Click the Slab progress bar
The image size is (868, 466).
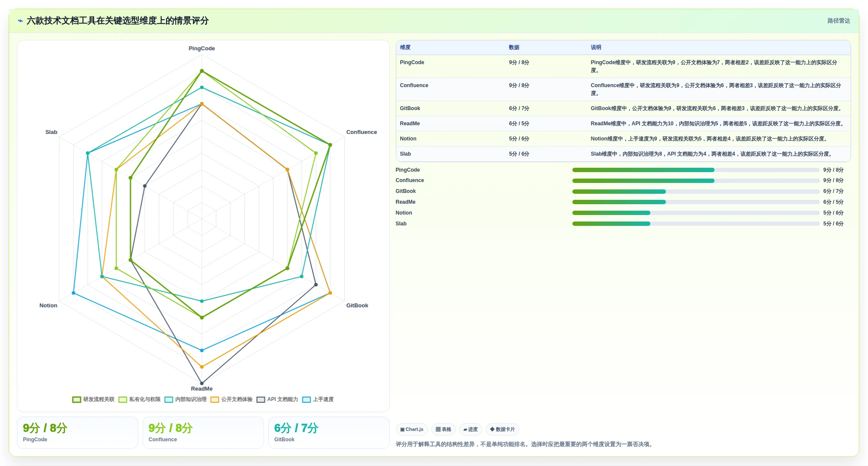(x=696, y=224)
